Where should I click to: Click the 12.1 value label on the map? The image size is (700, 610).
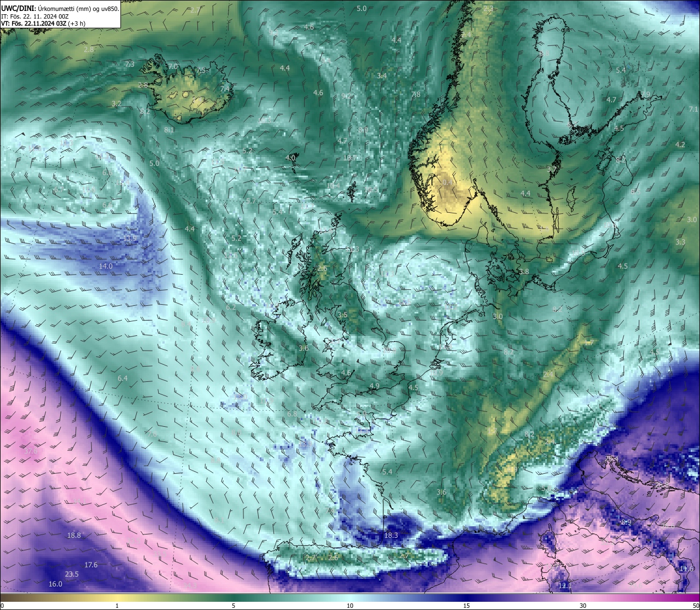[x=565, y=586]
